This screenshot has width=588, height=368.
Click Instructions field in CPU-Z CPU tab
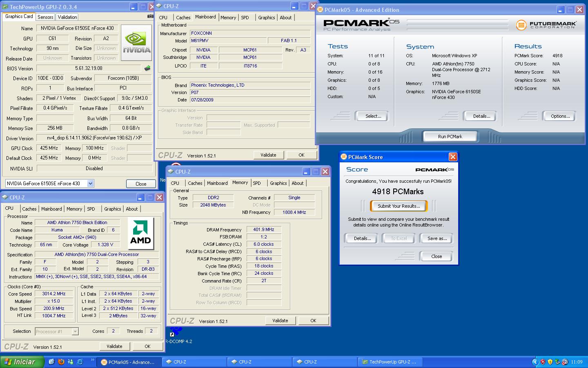(97, 277)
